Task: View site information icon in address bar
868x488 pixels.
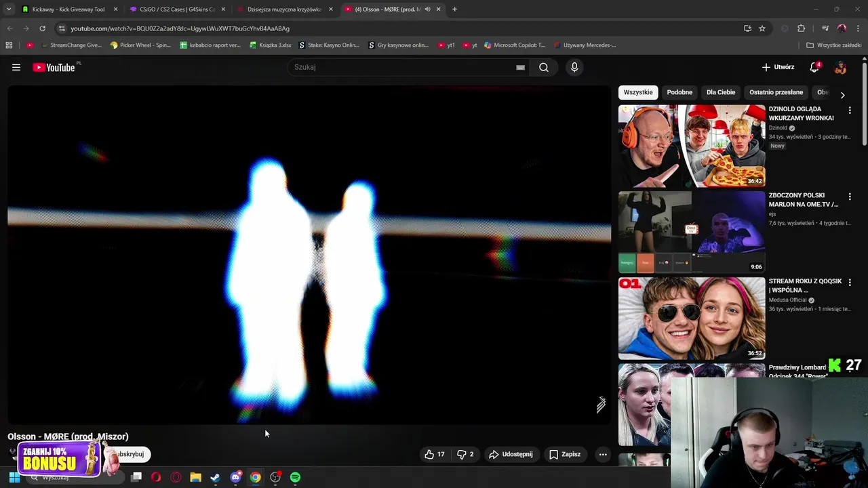Action: (x=62, y=28)
